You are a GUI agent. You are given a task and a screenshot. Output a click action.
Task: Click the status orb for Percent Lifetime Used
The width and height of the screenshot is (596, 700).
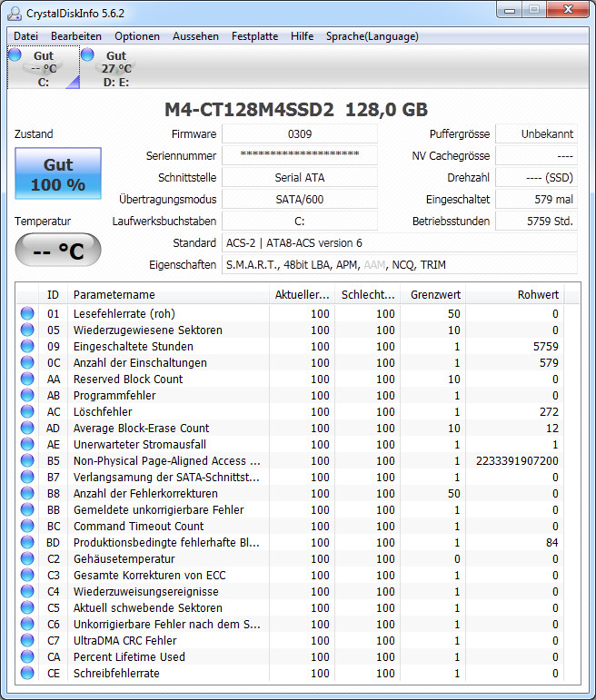click(27, 656)
